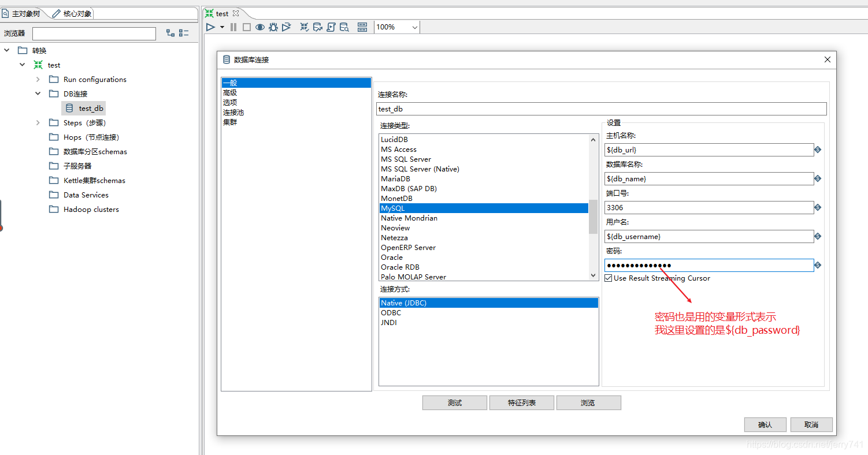Select MySQL in the connection type list

[x=484, y=208]
